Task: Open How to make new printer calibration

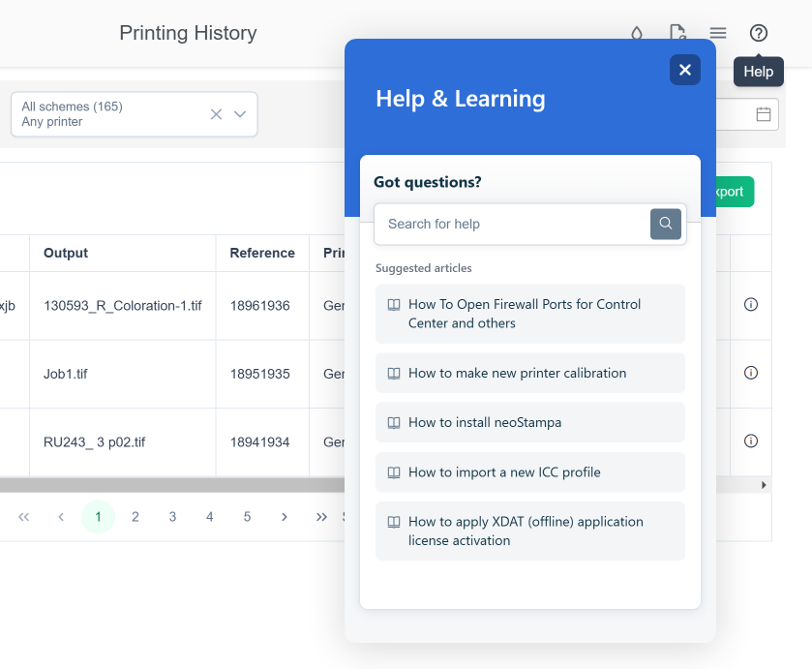Action: [529, 373]
